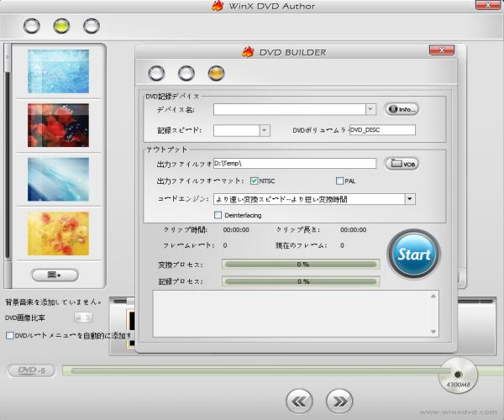
Task: Expand the code engine dropdown
Action: pyautogui.click(x=410, y=199)
